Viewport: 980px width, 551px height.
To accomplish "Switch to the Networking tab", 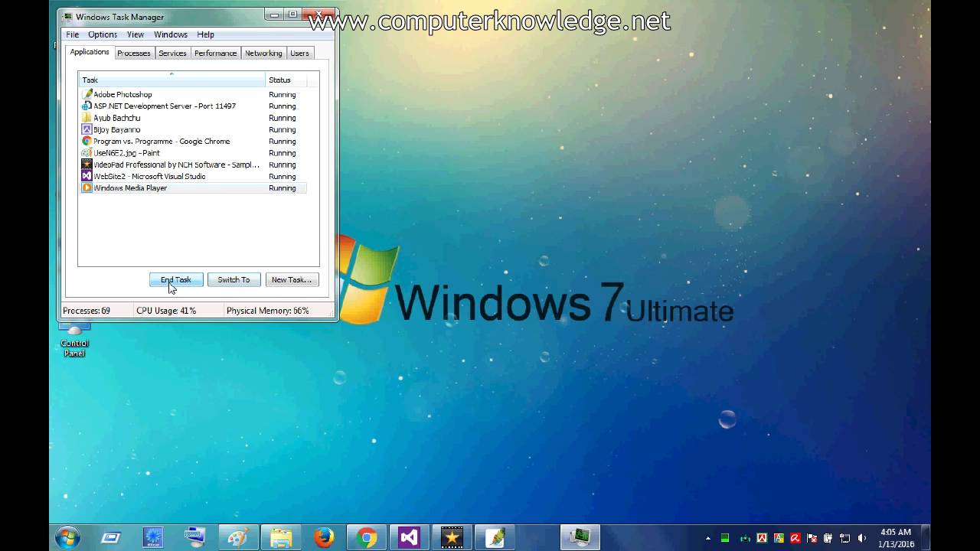I will point(263,54).
